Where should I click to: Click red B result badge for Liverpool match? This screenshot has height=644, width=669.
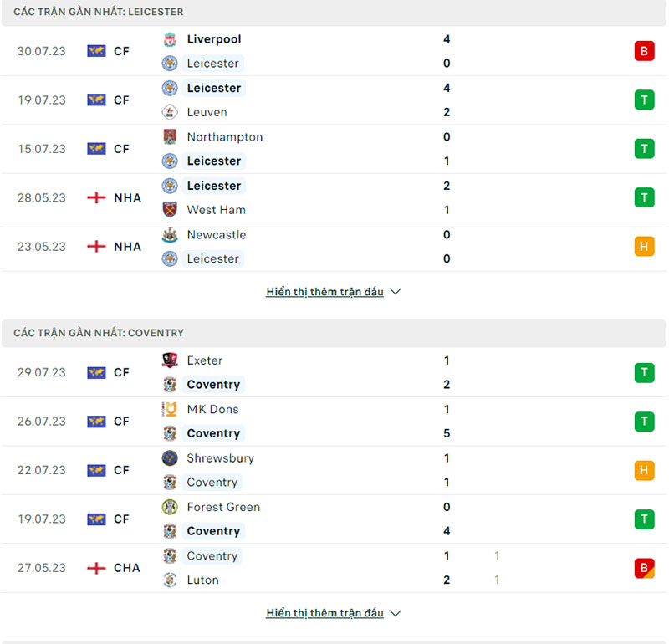click(644, 51)
